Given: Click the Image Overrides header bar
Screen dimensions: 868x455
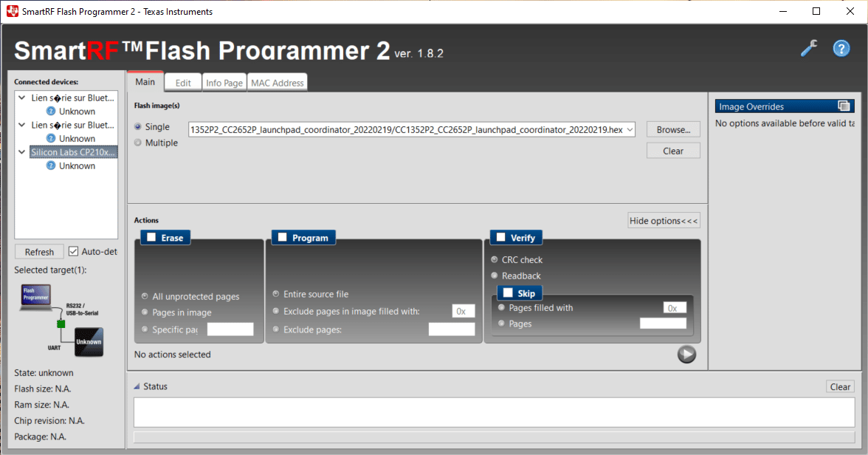Looking at the screenshot, I should (785, 106).
